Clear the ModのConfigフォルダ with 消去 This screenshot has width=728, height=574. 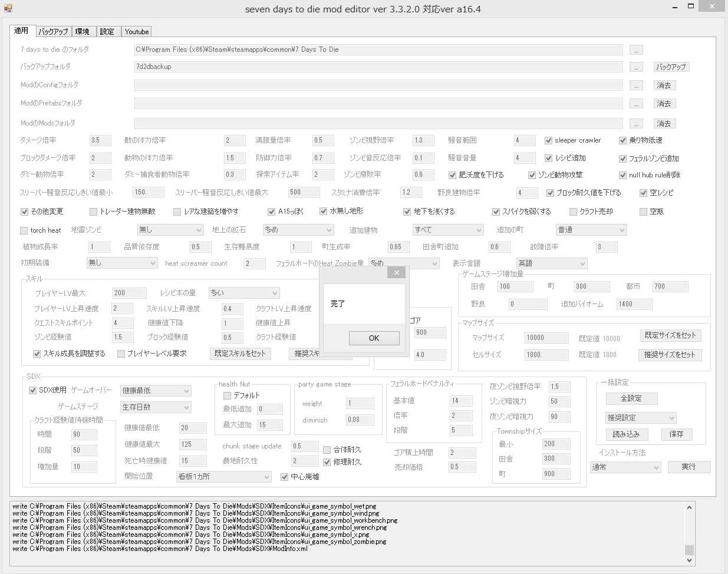tap(664, 85)
